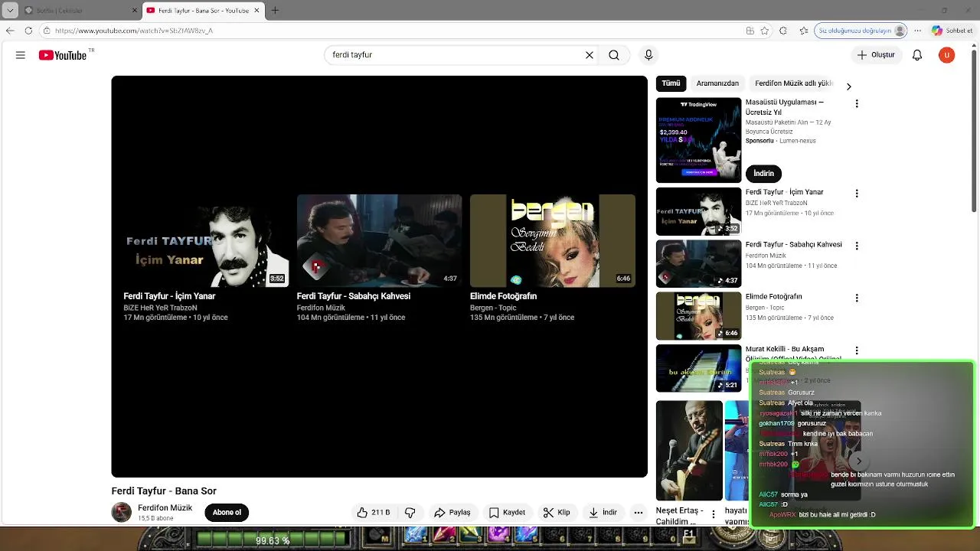The image size is (980, 551).
Task: Open the YouTube guide hamburger menu
Action: 21,55
